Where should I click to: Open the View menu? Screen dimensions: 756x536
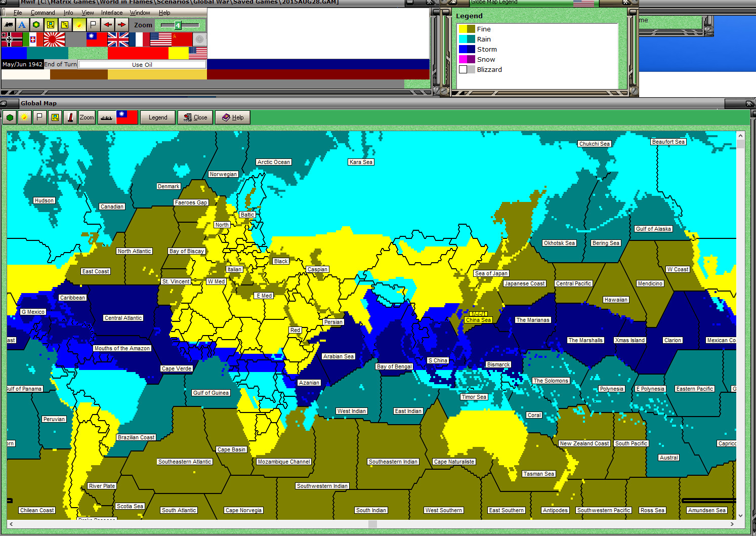click(88, 13)
